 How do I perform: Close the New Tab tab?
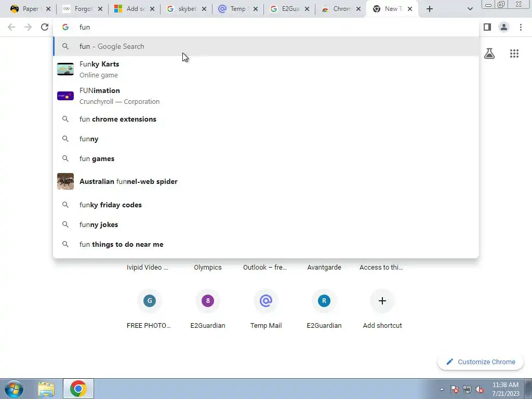point(410,9)
